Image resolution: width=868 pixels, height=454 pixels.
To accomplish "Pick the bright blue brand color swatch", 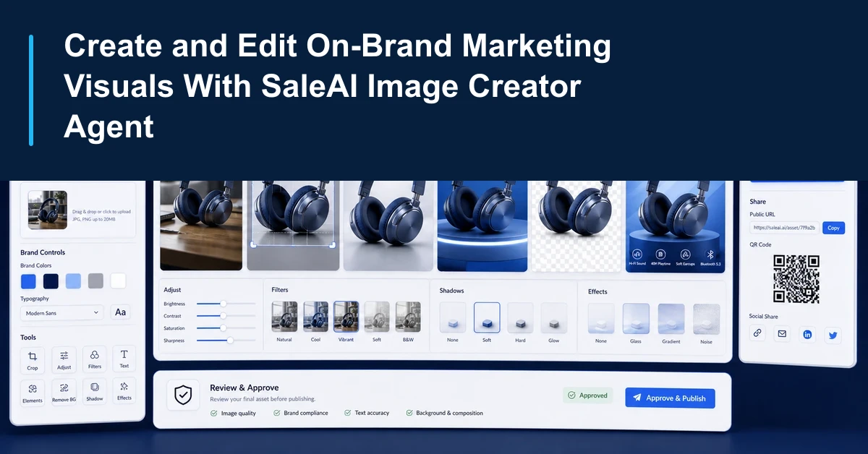I will pos(28,281).
